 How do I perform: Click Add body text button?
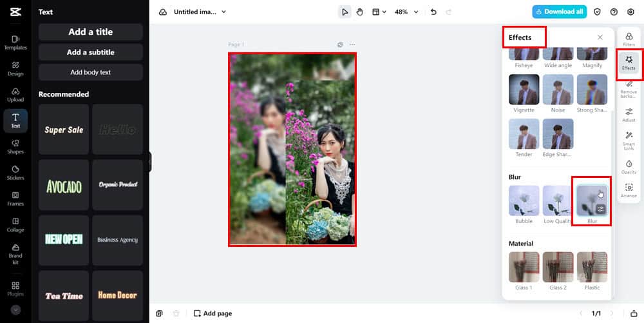90,72
